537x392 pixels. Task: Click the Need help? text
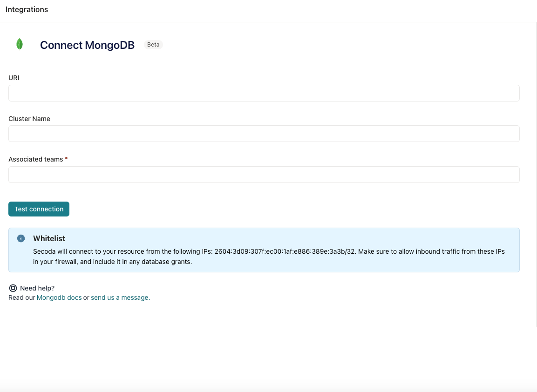click(x=37, y=288)
